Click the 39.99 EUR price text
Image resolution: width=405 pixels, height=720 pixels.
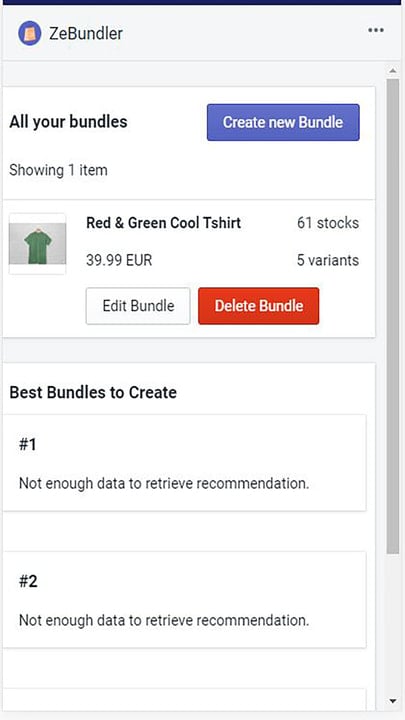pyautogui.click(x=119, y=261)
